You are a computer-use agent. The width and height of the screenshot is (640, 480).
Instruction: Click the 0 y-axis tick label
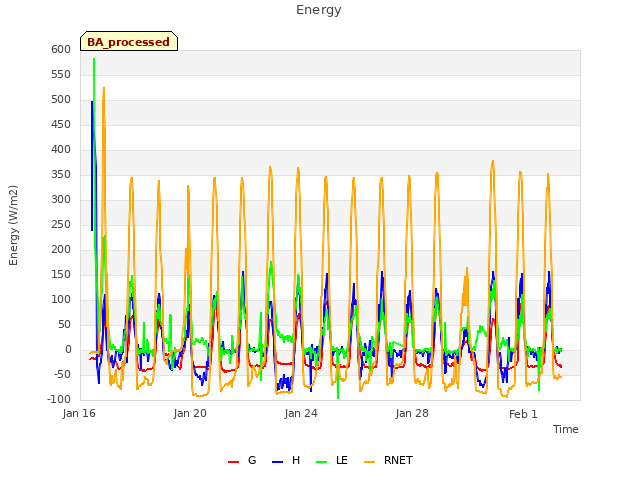pos(68,350)
